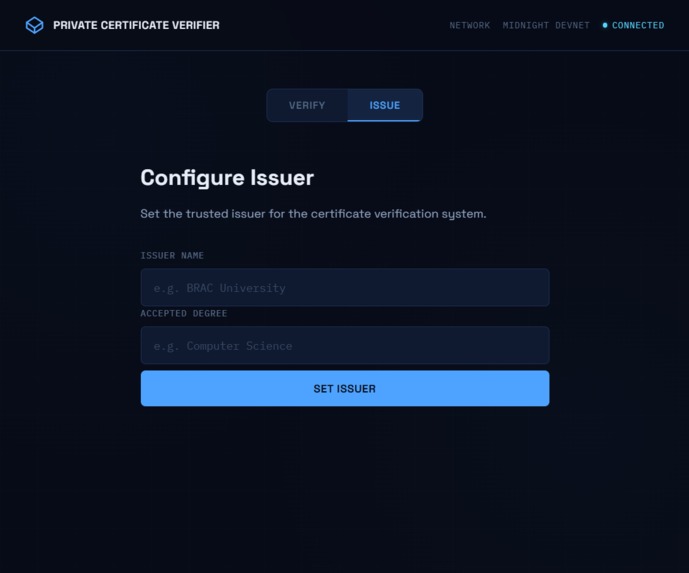This screenshot has width=689, height=573.
Task: Click the 'MIDNIGHT DEVNET' network name
Action: 546,25
